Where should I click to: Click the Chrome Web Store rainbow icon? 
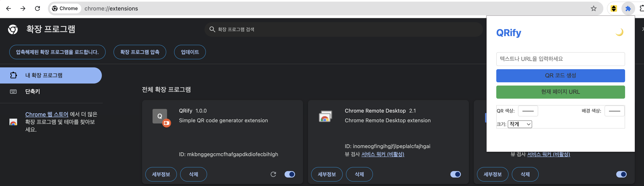click(x=13, y=122)
